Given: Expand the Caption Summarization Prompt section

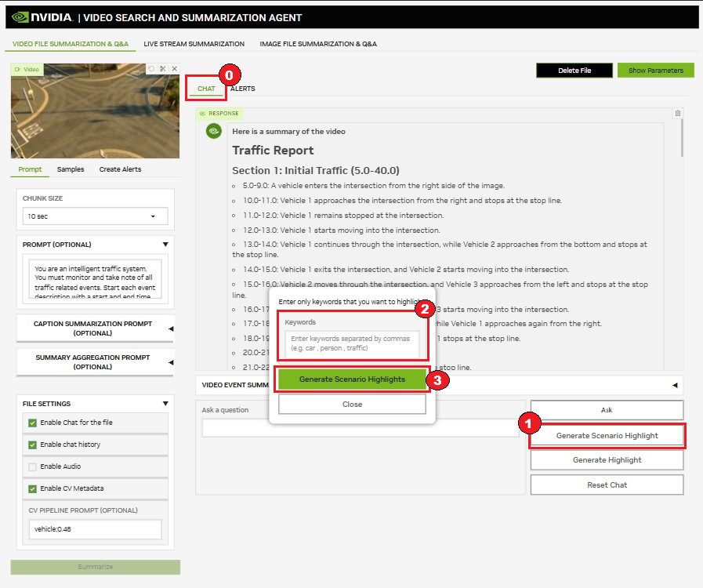Looking at the screenshot, I should click(x=171, y=328).
